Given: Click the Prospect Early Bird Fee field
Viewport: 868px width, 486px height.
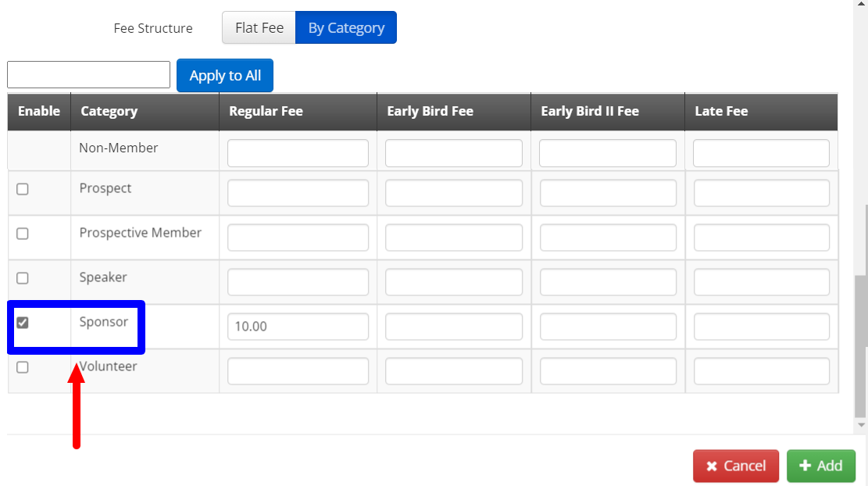Looking at the screenshot, I should pos(454,193).
